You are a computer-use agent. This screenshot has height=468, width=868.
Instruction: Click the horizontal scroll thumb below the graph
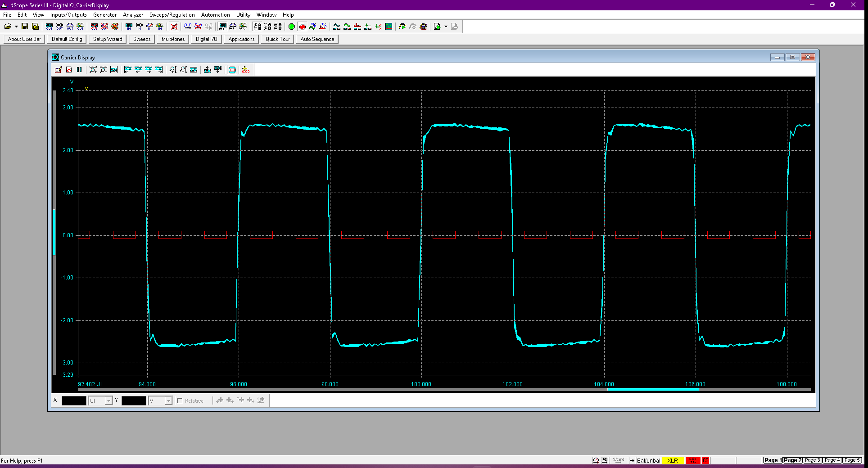click(653, 389)
